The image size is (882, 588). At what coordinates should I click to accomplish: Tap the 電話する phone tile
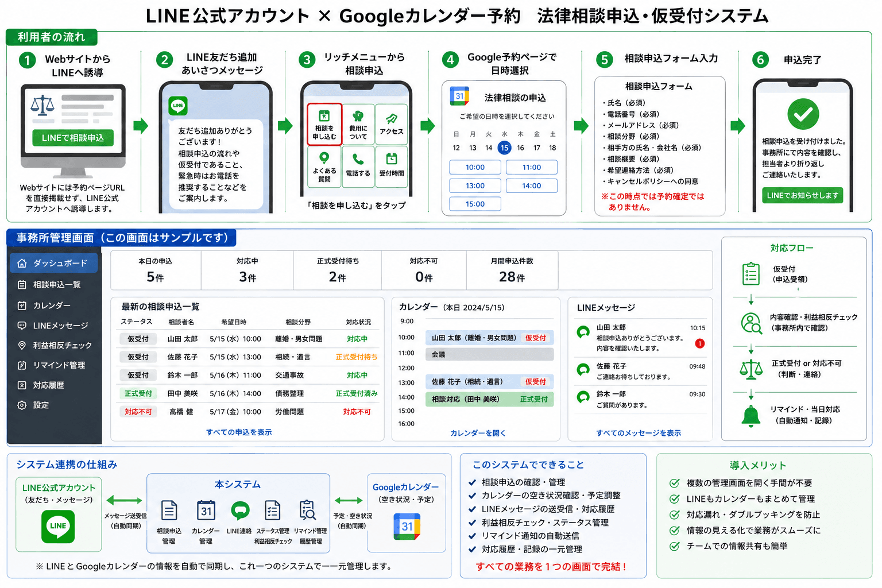(x=358, y=167)
